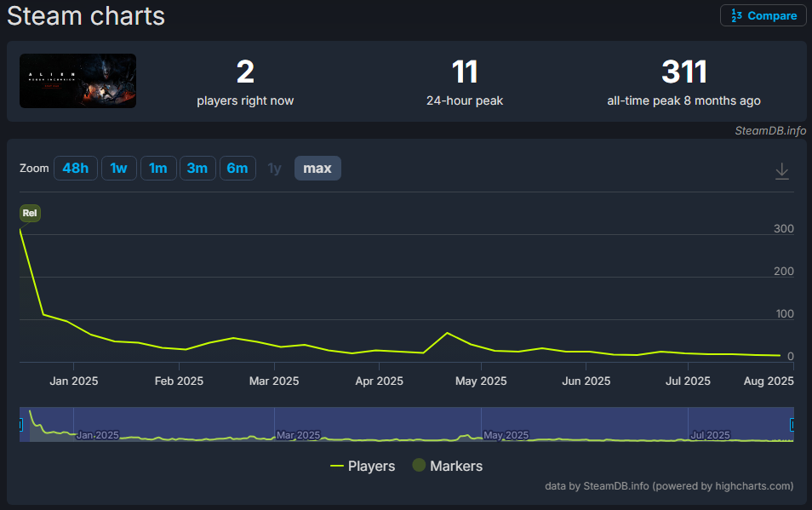Click the Compare button
The width and height of the screenshot is (812, 510).
point(763,15)
